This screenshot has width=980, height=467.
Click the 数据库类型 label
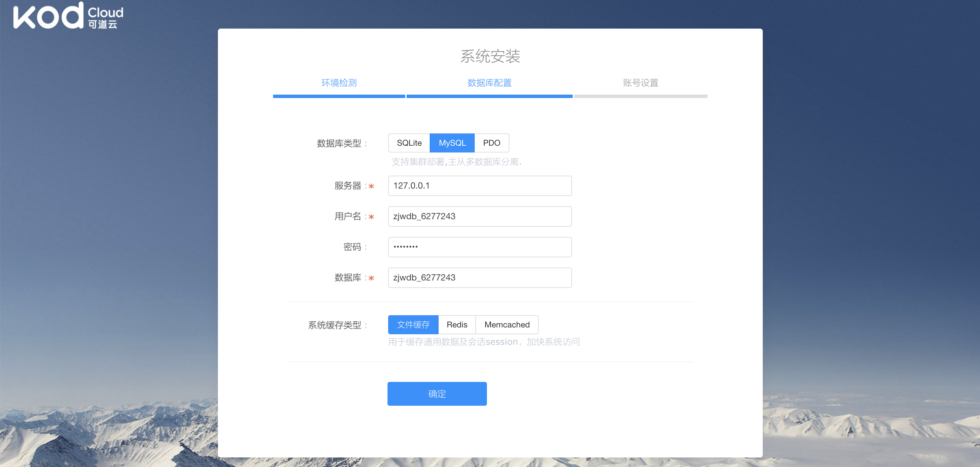coord(338,143)
